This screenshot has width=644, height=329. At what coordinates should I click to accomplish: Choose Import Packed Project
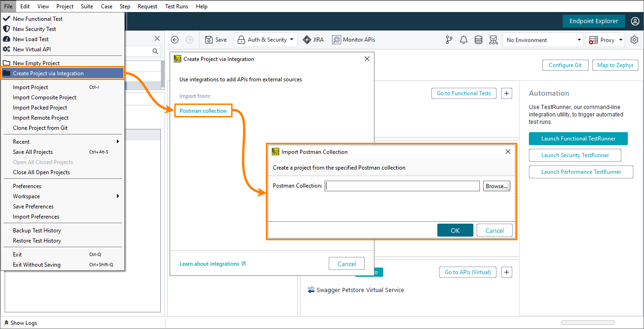pos(62,108)
